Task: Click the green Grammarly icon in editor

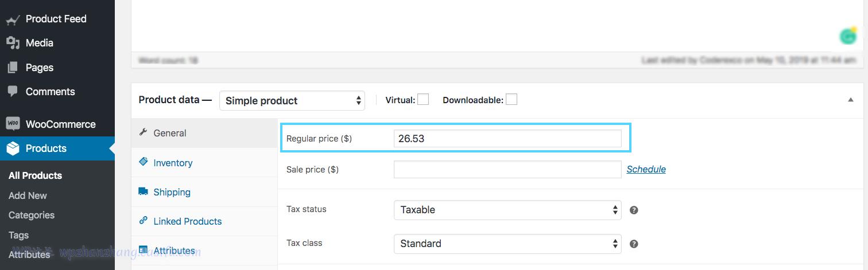Action: [x=848, y=36]
